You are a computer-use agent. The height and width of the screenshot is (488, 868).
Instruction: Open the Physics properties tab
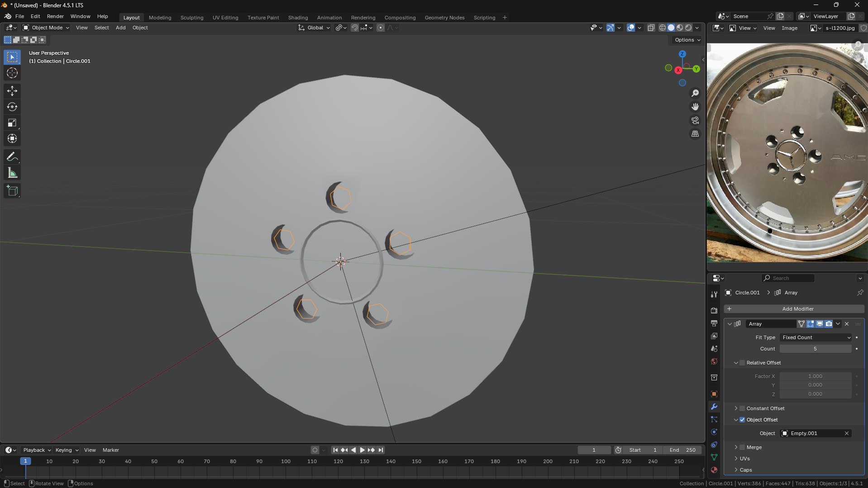714,432
